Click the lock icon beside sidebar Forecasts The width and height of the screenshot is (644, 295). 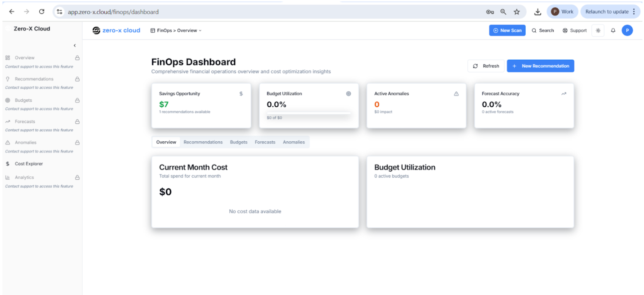tap(77, 121)
